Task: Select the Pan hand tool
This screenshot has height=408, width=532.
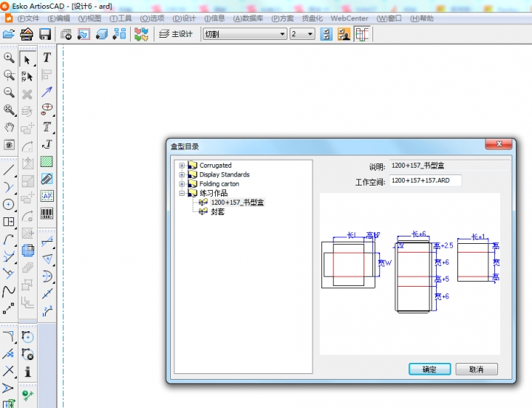Action: 9,127
